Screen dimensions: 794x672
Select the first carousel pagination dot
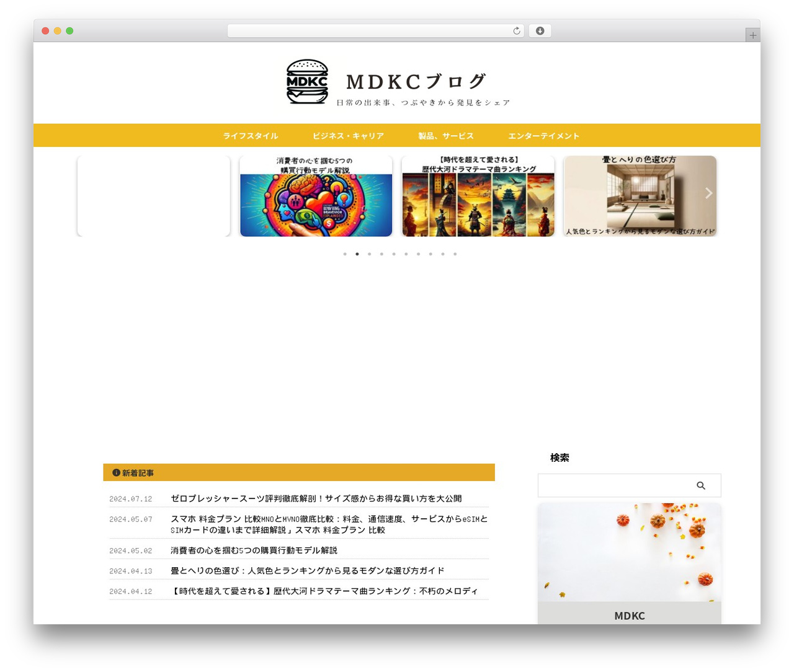(345, 254)
